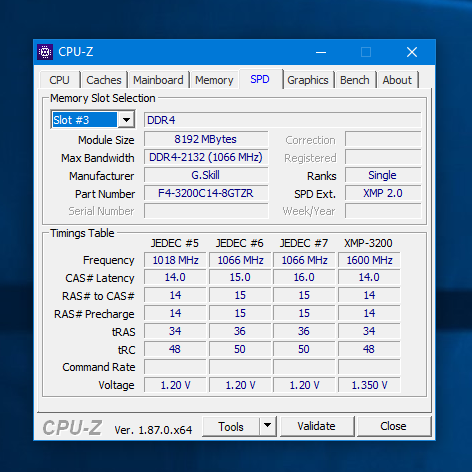Click the JEDEC #7 voltage 1.20 V cell
Screen dimensions: 472x472
point(304,385)
